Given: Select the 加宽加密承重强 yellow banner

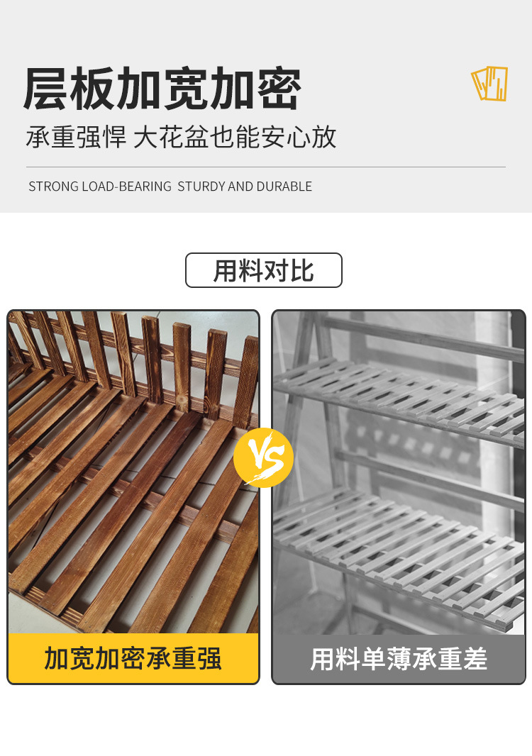Looking at the screenshot, I should (133, 658).
